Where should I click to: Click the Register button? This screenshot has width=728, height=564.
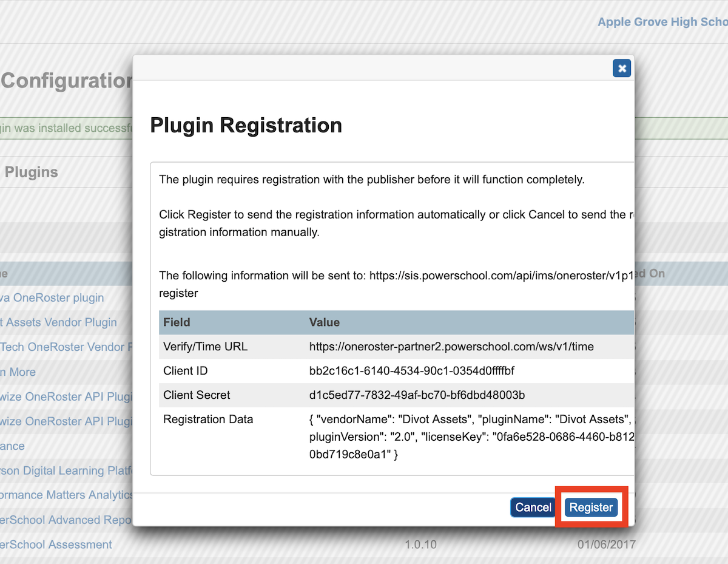591,508
